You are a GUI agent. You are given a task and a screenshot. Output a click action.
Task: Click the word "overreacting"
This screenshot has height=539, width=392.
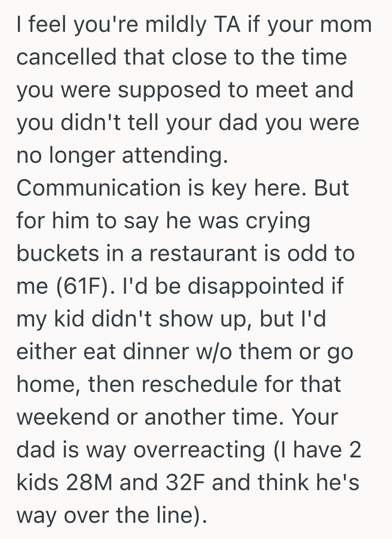[199, 450]
